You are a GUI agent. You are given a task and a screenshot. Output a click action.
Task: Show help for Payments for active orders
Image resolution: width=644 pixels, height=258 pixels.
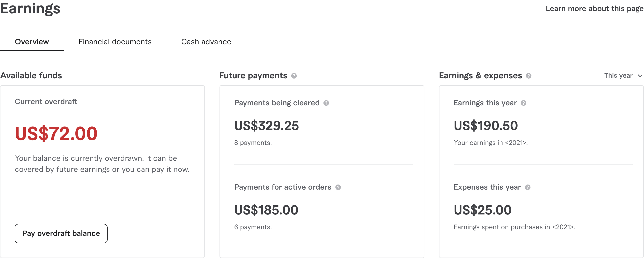point(338,187)
